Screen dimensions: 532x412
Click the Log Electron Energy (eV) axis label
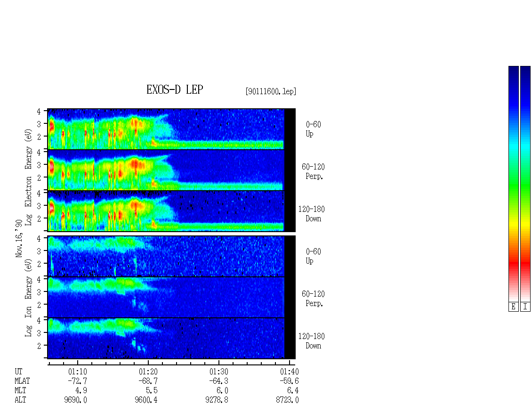point(29,177)
